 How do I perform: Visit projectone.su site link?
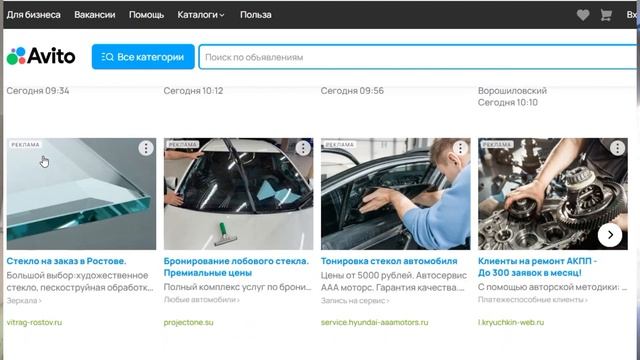coord(189,322)
